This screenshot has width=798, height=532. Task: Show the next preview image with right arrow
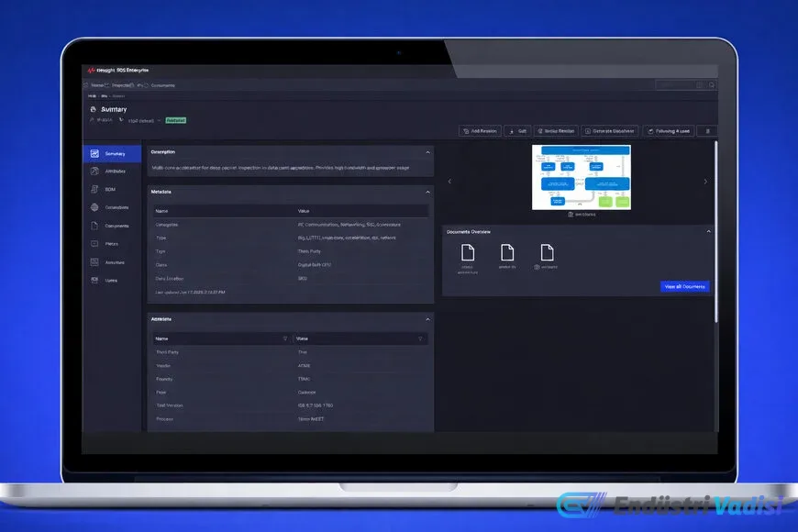click(x=705, y=182)
